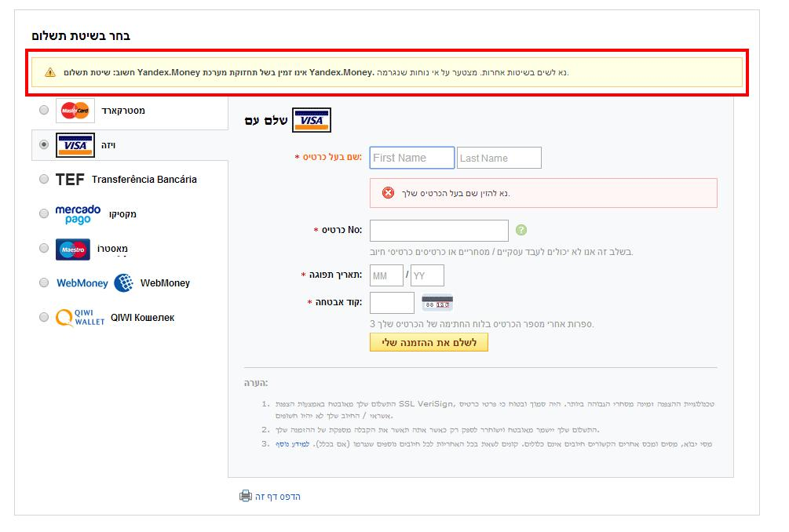The width and height of the screenshot is (789, 532).
Task: Click the Visa logo in payment list
Action: click(75, 145)
